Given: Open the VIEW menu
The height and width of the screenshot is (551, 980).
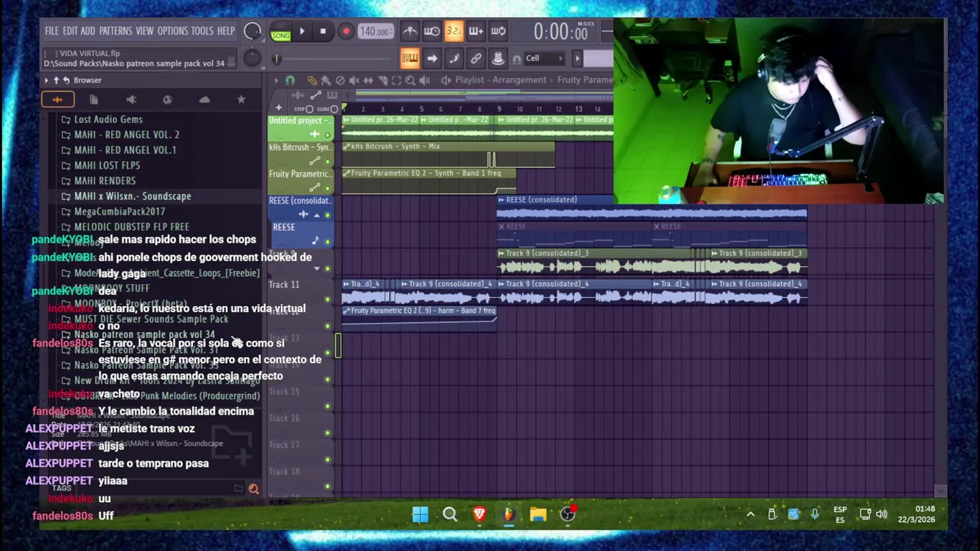Looking at the screenshot, I should [x=145, y=31].
